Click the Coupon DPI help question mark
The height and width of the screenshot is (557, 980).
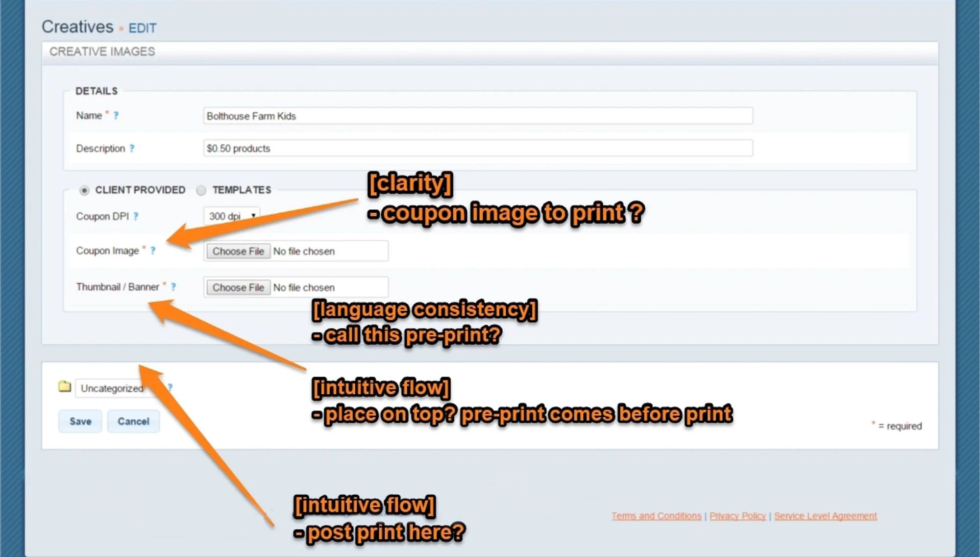[136, 216]
